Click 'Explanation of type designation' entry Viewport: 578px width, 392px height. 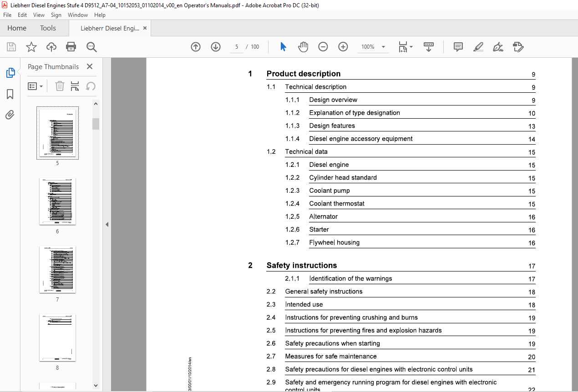[x=355, y=113]
